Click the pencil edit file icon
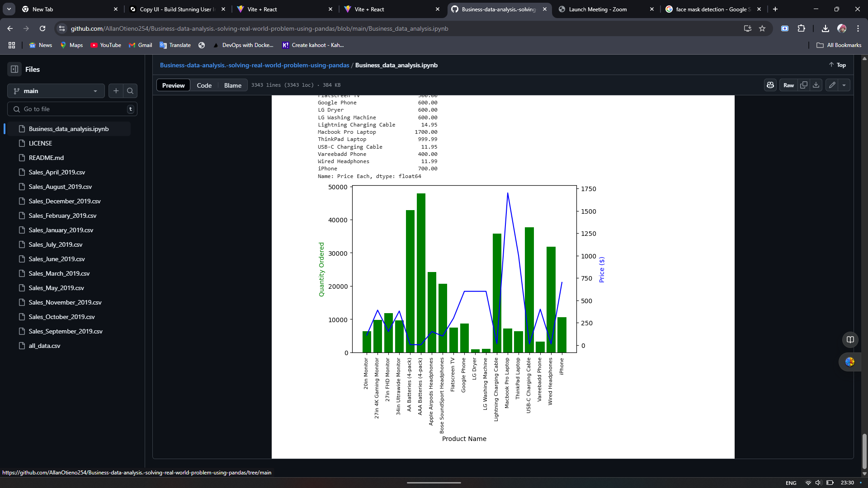This screenshot has width=868, height=488. click(x=832, y=85)
